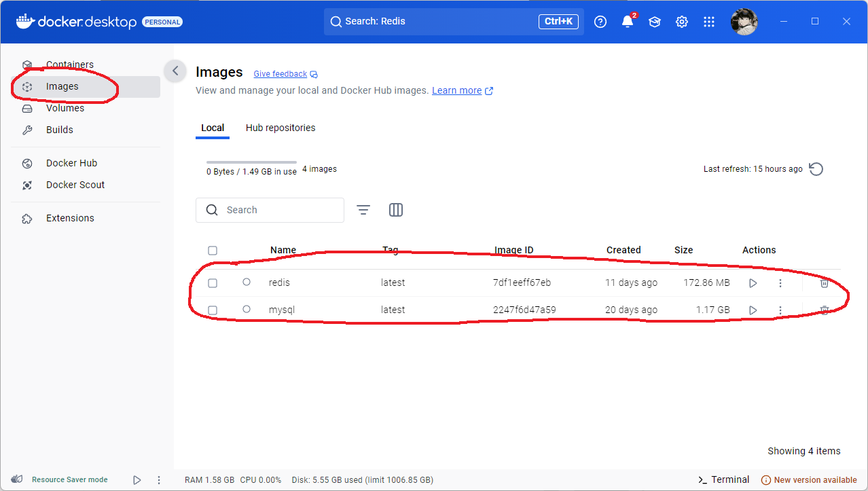Click the help question mark icon
The height and width of the screenshot is (491, 868).
click(x=600, y=22)
